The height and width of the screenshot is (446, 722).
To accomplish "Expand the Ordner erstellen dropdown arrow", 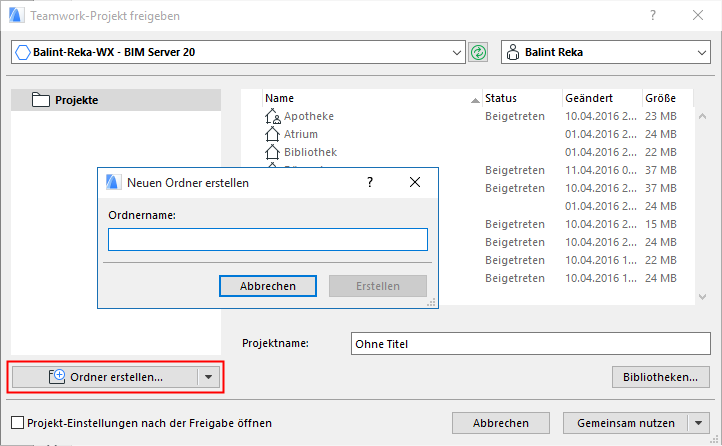I will (208, 377).
